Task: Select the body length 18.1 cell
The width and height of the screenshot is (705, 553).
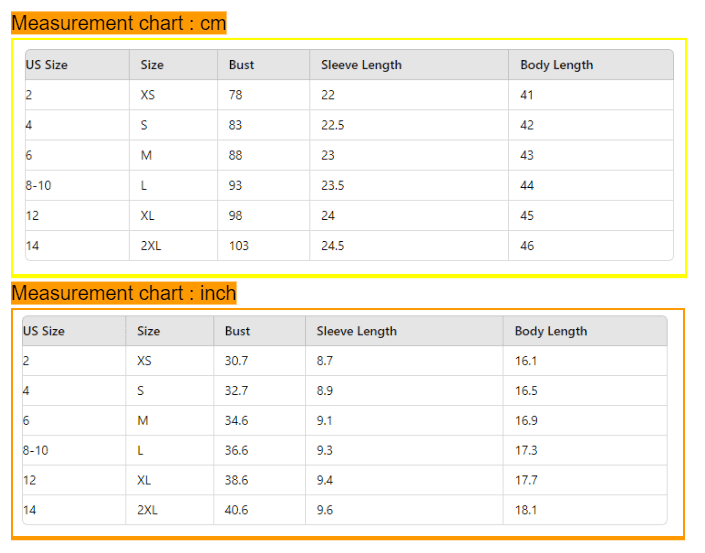Action: (x=526, y=510)
